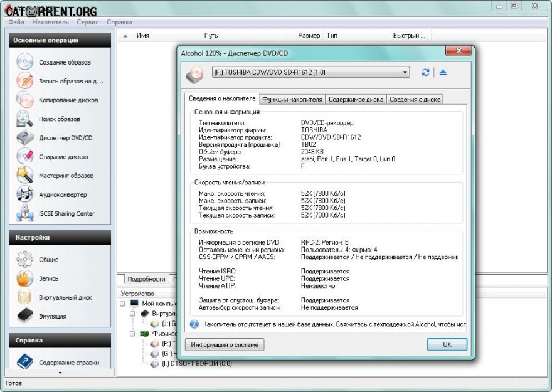The width and height of the screenshot is (552, 392).
Task: Refresh the drive list in the dialog
Action: [425, 73]
